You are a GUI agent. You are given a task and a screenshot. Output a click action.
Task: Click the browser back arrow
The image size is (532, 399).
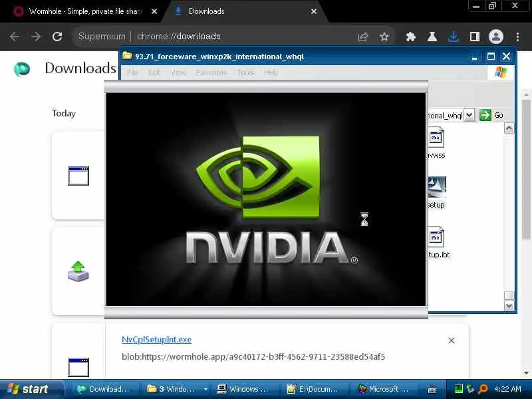[14, 37]
